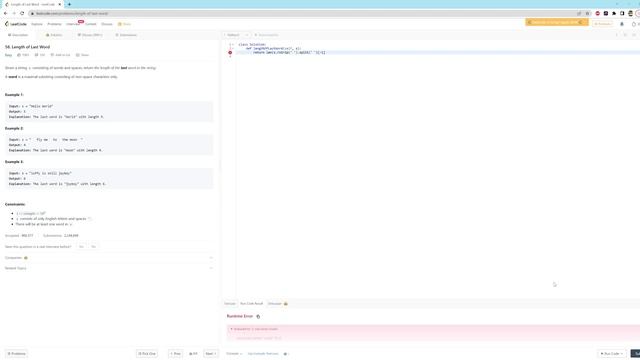Open the Interview nav item
The width and height of the screenshot is (640, 360).
pos(73,24)
